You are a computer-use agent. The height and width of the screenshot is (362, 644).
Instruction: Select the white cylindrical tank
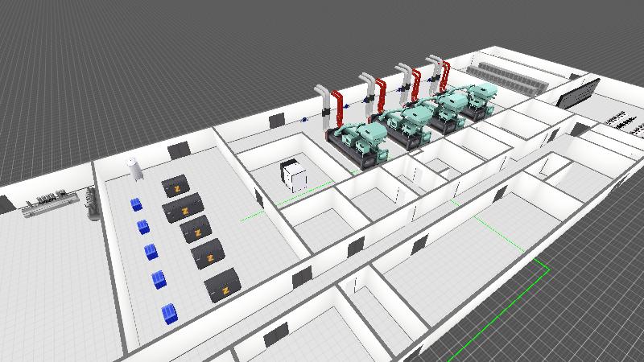point(133,167)
